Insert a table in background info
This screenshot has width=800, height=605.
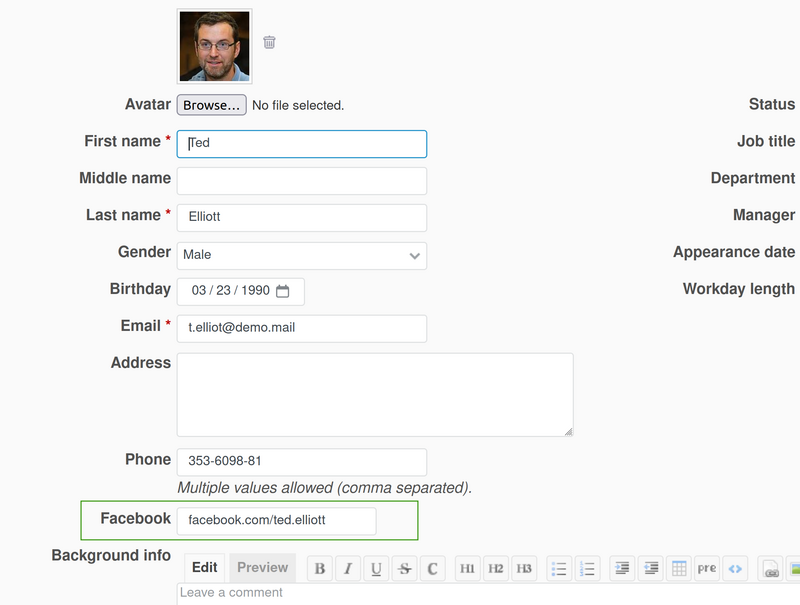pos(679,569)
